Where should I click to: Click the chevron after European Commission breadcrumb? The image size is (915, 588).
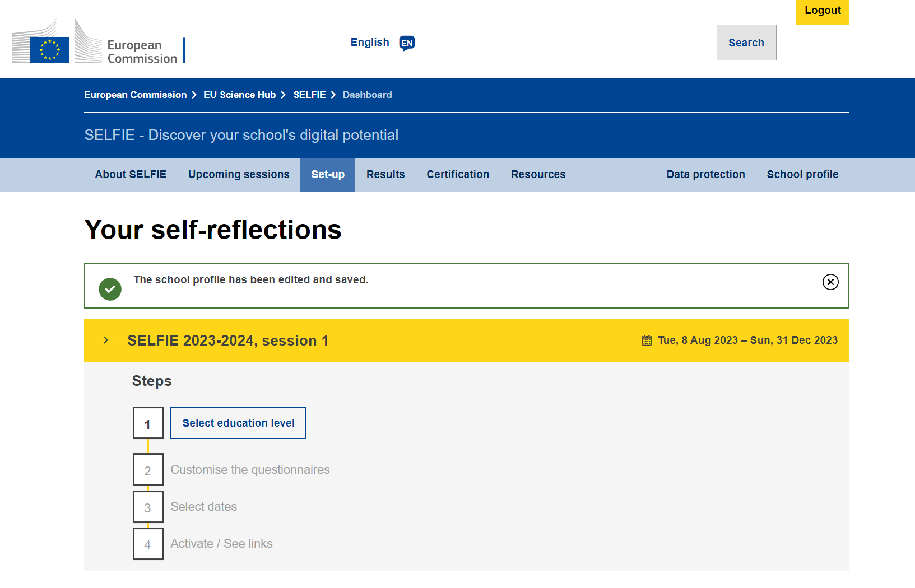(194, 95)
